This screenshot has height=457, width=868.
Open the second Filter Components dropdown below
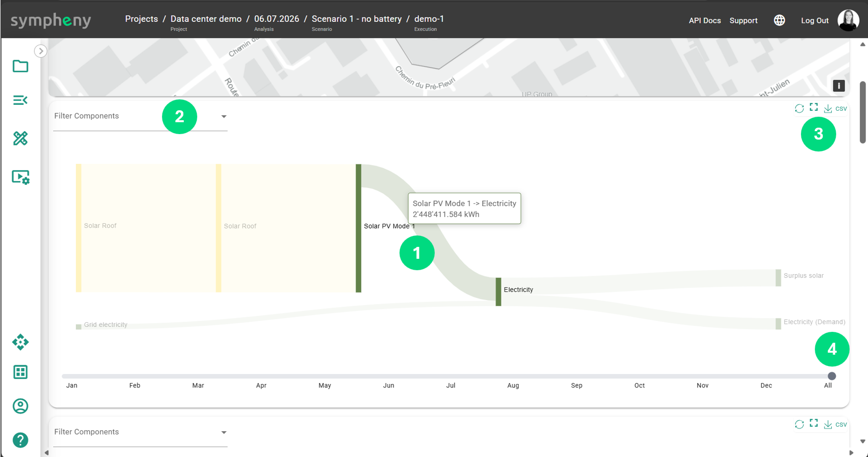pos(140,432)
